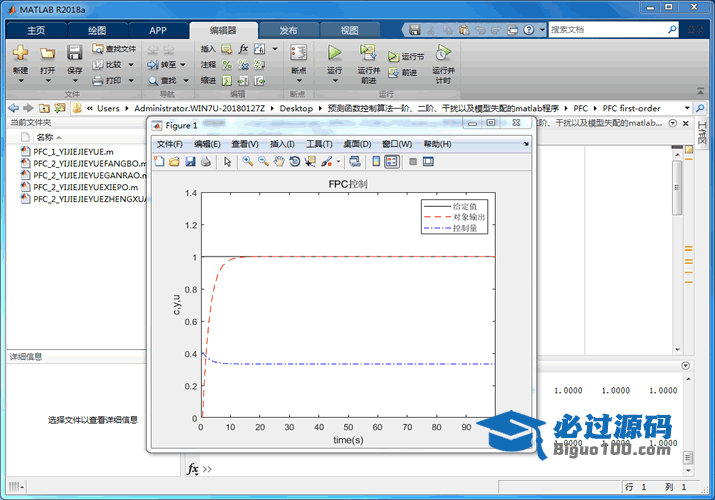
Task: Click the Name (名称) column header
Action: pyautogui.click(x=45, y=137)
